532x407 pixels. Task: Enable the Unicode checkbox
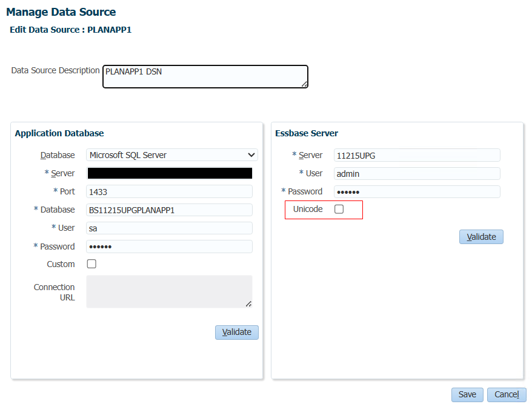(x=339, y=209)
